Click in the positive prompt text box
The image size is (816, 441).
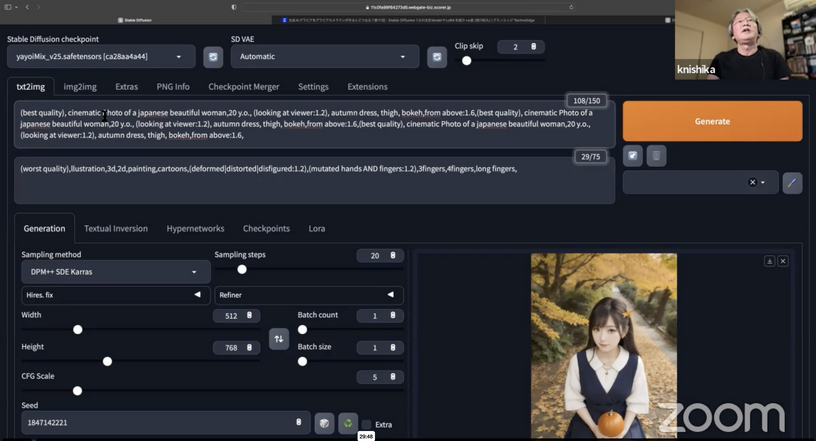tap(314, 124)
